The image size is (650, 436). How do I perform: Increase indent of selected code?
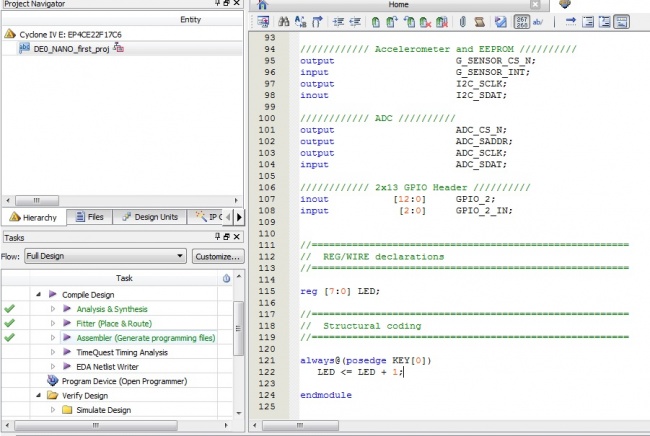coord(339,22)
